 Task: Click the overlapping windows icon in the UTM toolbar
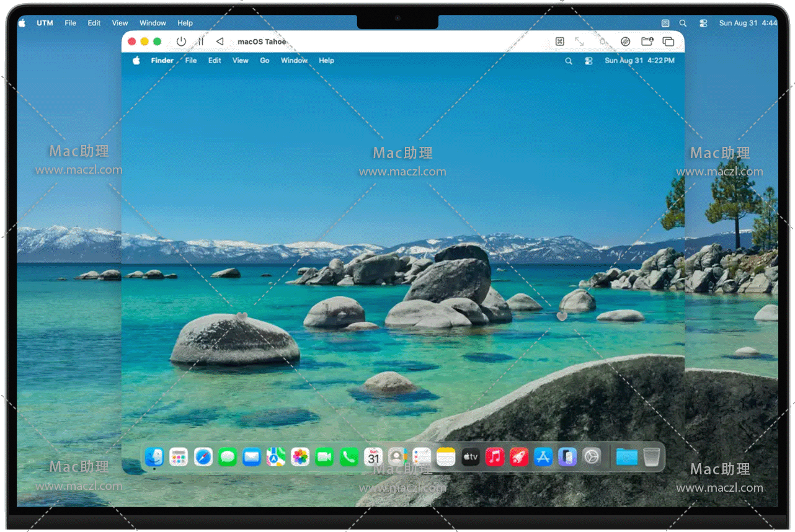[668, 42]
